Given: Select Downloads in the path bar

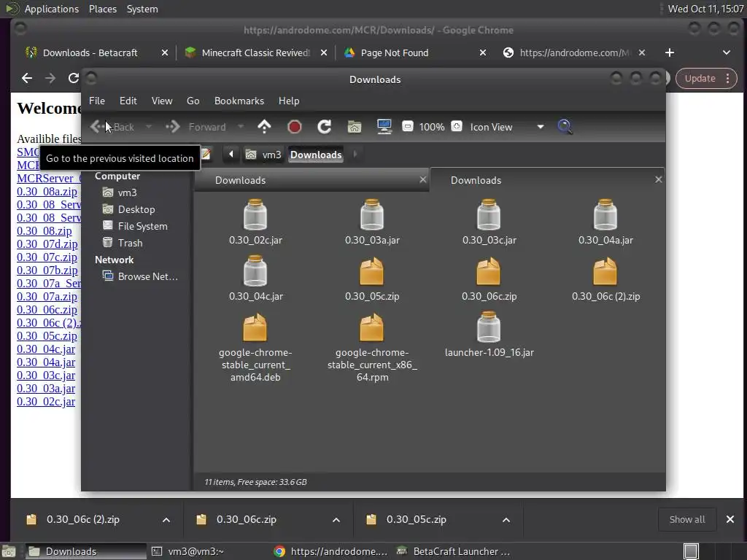Looking at the screenshot, I should (x=316, y=155).
